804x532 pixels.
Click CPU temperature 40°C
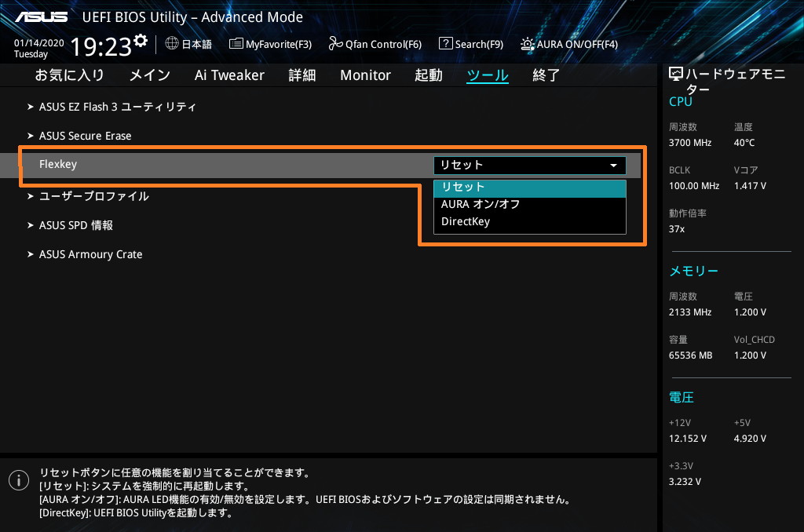(744, 143)
